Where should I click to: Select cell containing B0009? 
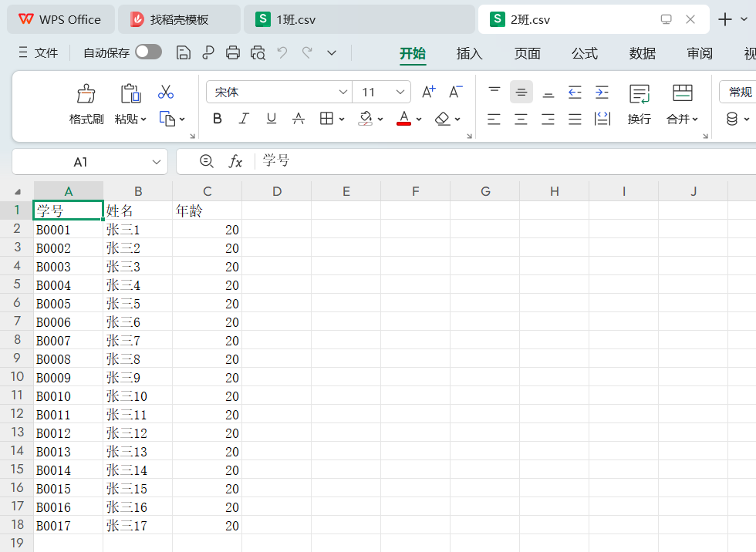click(68, 377)
